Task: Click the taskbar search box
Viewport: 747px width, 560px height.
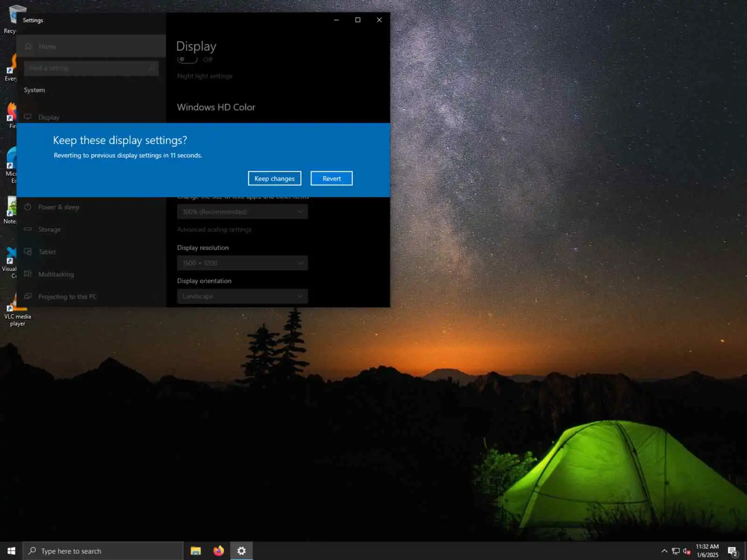Action: (103, 551)
